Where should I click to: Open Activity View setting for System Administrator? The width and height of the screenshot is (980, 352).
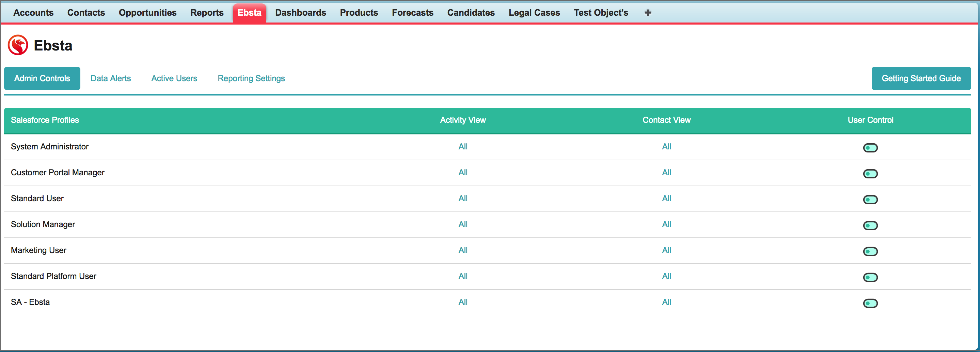[463, 147]
